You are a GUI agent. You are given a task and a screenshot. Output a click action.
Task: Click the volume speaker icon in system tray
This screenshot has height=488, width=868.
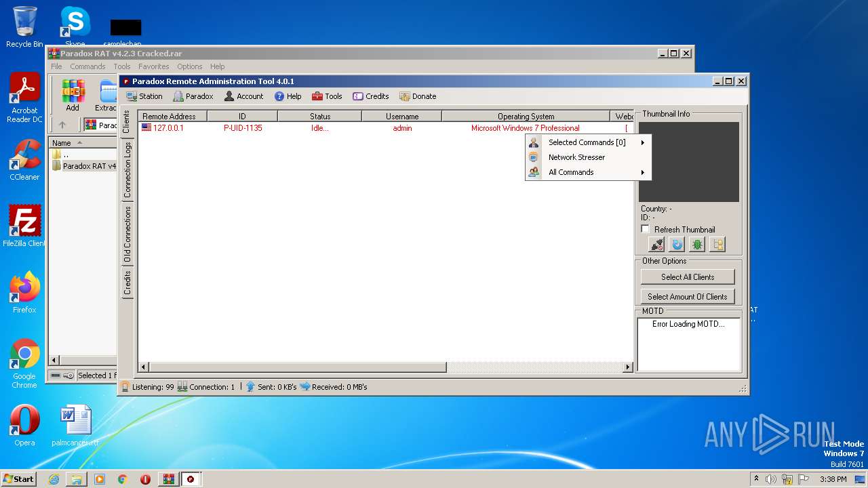click(x=771, y=479)
